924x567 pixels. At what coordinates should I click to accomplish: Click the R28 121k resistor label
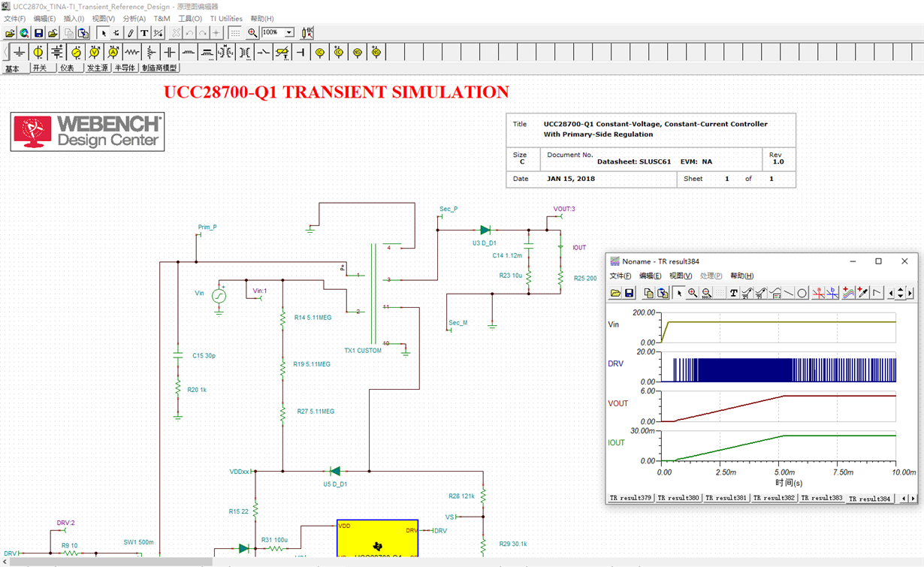[x=461, y=496]
